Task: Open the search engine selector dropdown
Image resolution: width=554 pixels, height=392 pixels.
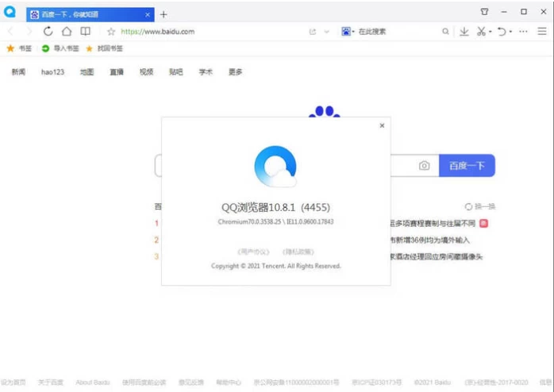Action: [x=348, y=32]
